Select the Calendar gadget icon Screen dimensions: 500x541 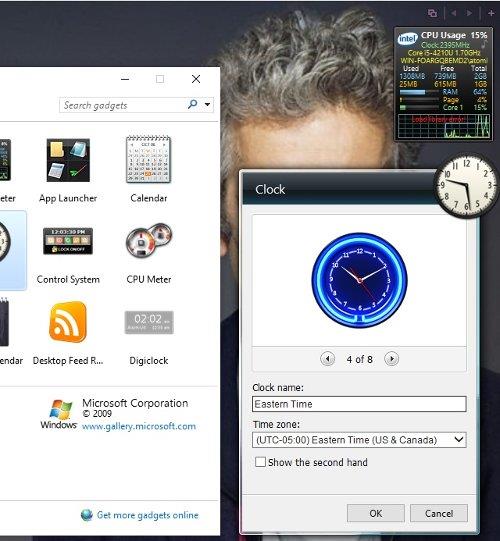click(148, 159)
